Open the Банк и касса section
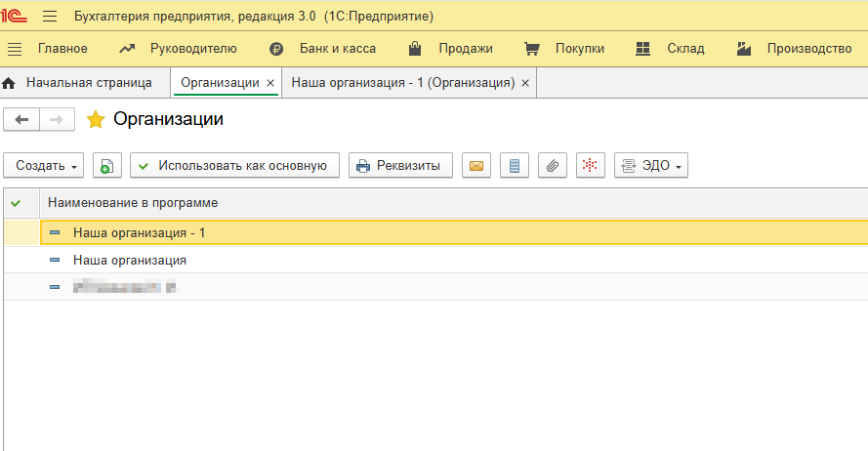868x451 pixels. (x=338, y=49)
